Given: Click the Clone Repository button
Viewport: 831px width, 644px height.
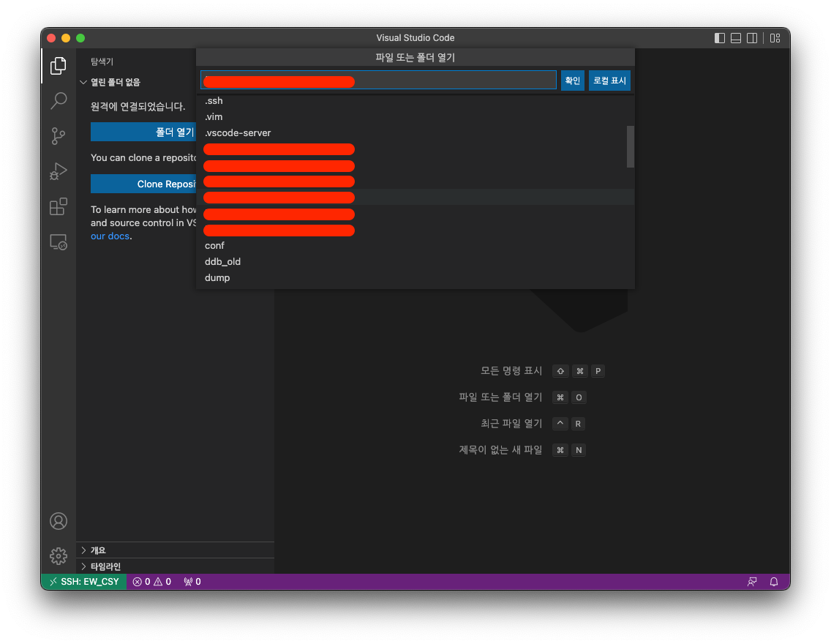Looking at the screenshot, I should point(143,184).
